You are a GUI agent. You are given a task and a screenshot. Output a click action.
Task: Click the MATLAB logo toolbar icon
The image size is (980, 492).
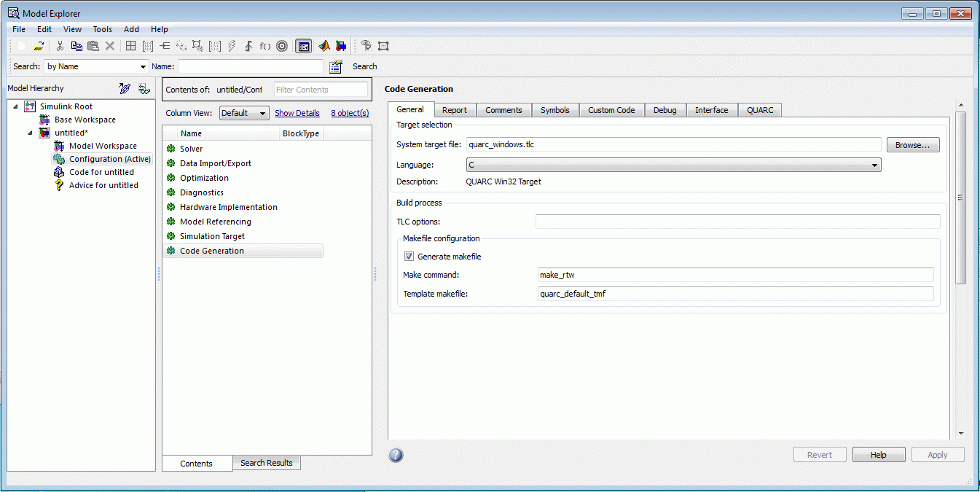324,46
